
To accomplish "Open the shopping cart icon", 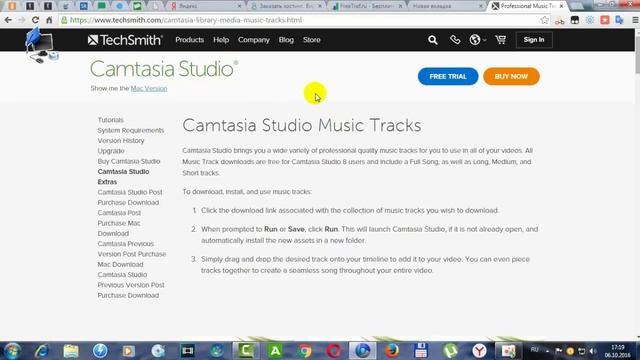I will [500, 40].
